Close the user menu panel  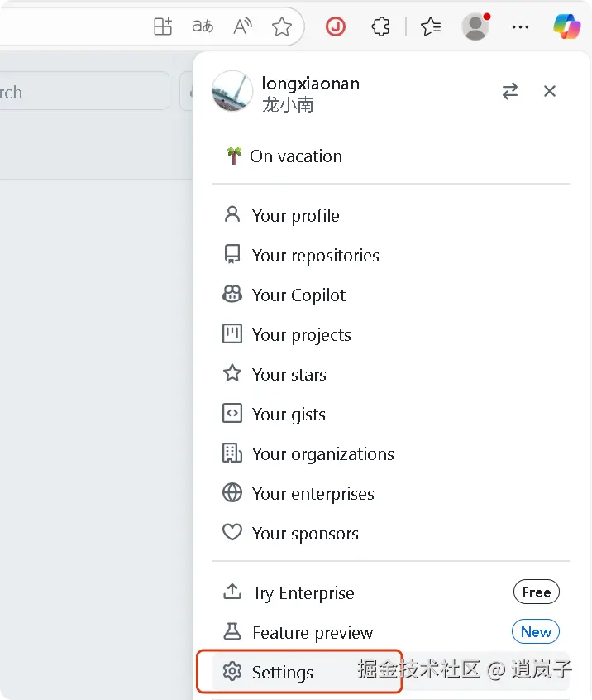click(x=550, y=91)
